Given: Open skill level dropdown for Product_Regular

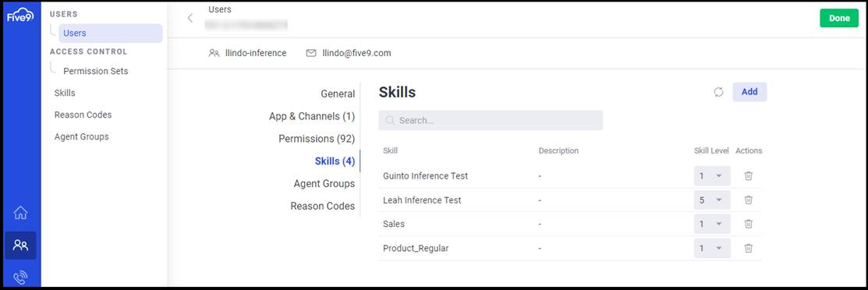Looking at the screenshot, I should click(712, 249).
